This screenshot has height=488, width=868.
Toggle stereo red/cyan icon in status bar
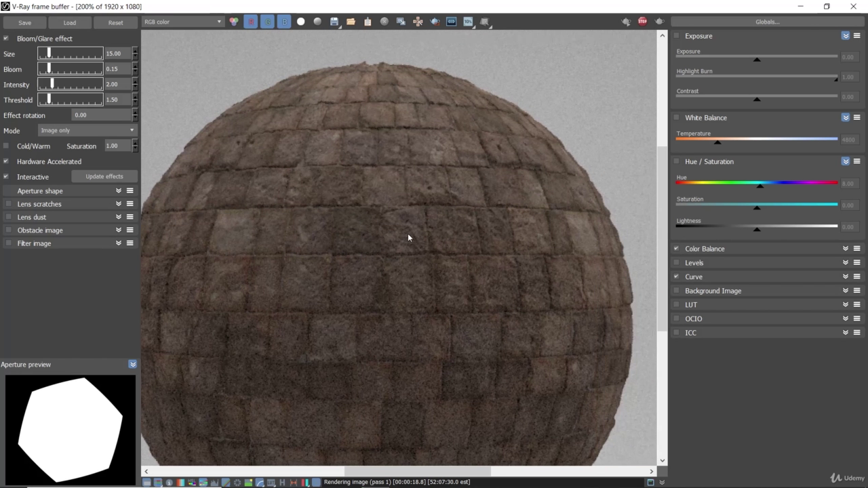point(304,483)
